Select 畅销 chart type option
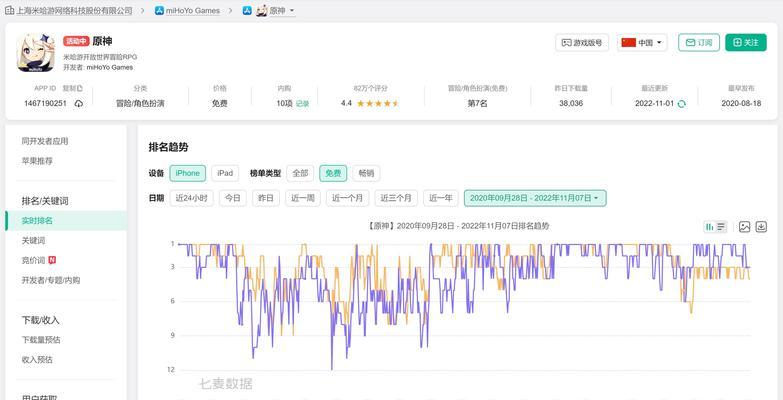 [x=366, y=173]
